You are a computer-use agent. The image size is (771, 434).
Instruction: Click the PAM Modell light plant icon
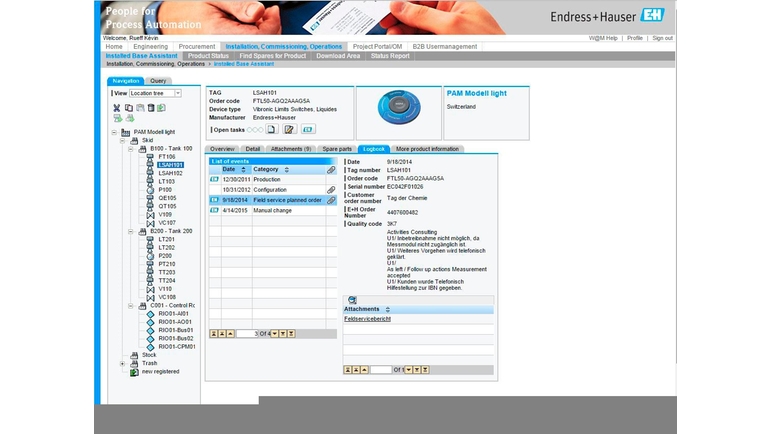tap(125, 132)
